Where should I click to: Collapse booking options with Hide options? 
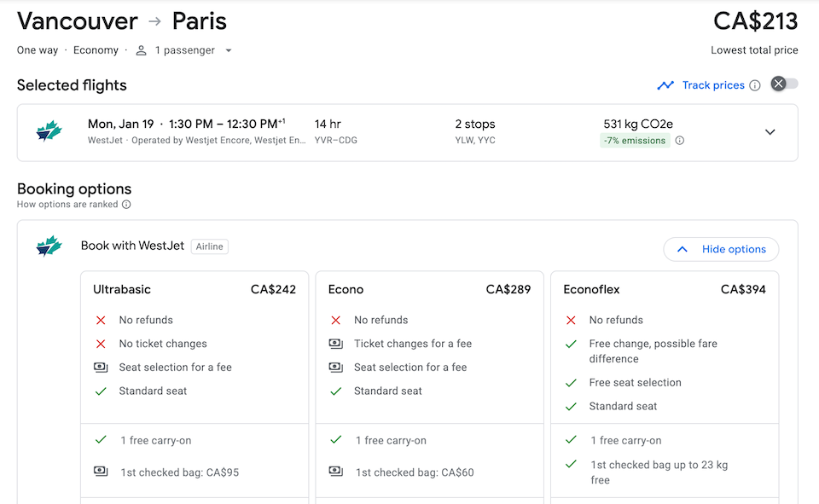click(721, 249)
